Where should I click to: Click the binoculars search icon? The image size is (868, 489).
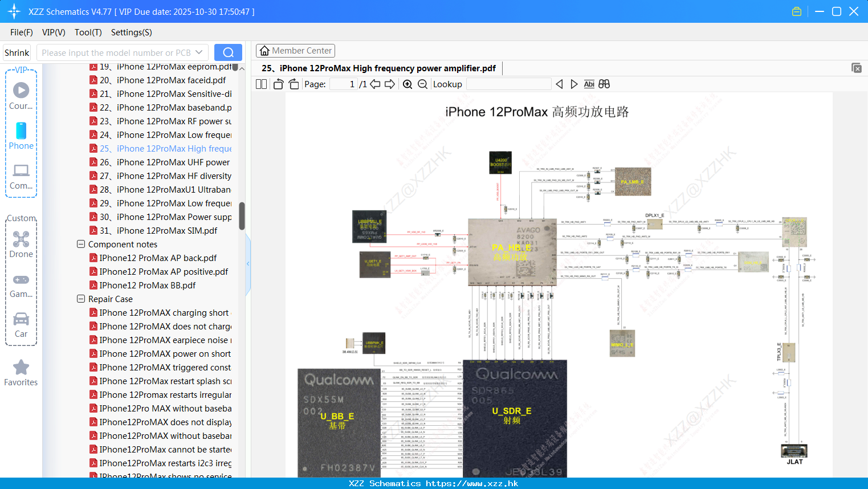604,84
